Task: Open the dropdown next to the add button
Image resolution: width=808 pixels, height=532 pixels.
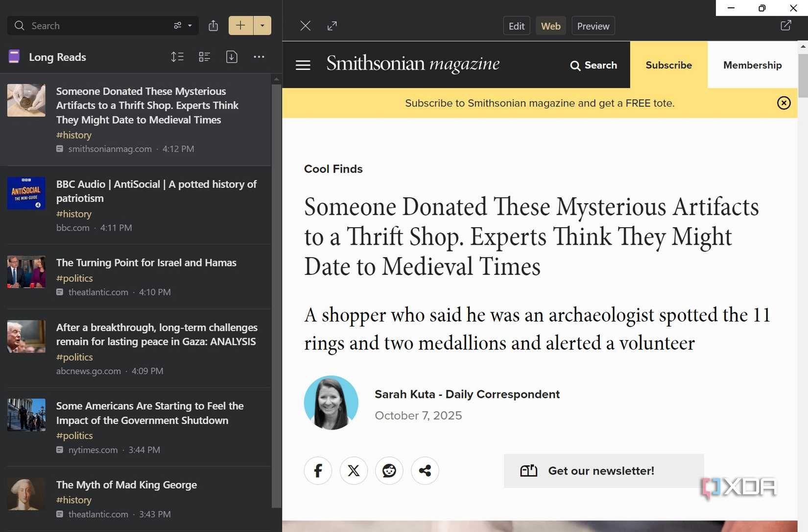Action: tap(262, 25)
